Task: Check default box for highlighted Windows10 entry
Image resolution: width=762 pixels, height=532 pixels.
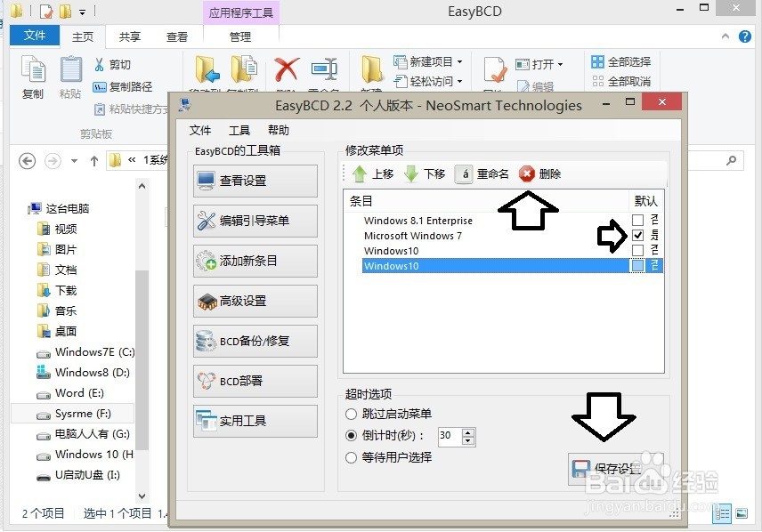Action: (637, 266)
